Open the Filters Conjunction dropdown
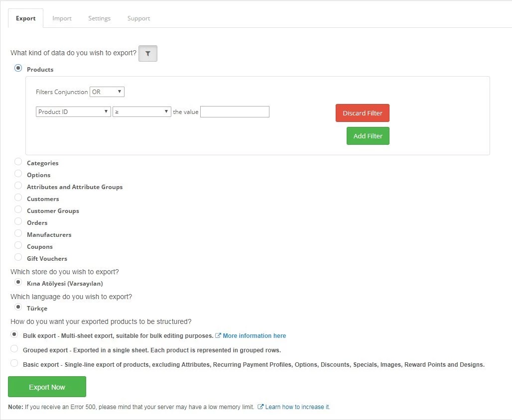This screenshot has width=512, height=420. point(107,92)
